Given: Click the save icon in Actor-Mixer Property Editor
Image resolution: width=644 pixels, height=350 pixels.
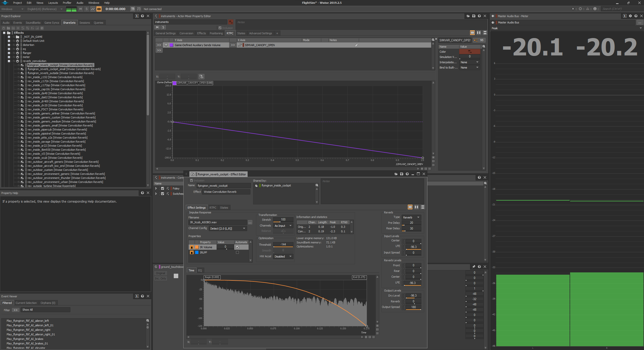Looking at the screenshot, I should coord(474,16).
